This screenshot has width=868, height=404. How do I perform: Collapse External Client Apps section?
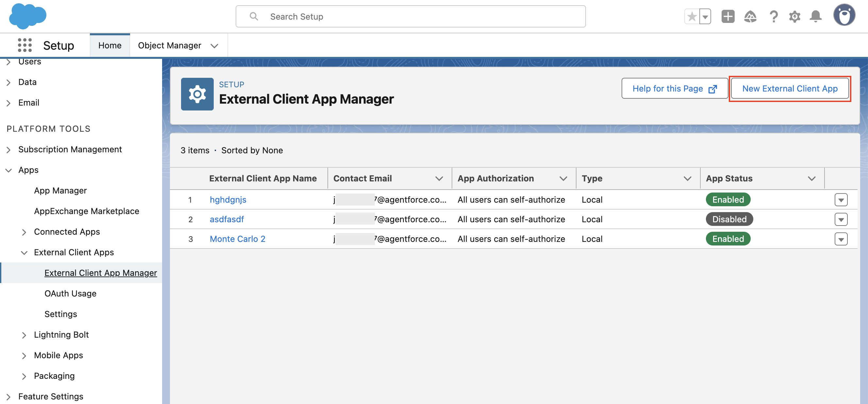24,252
